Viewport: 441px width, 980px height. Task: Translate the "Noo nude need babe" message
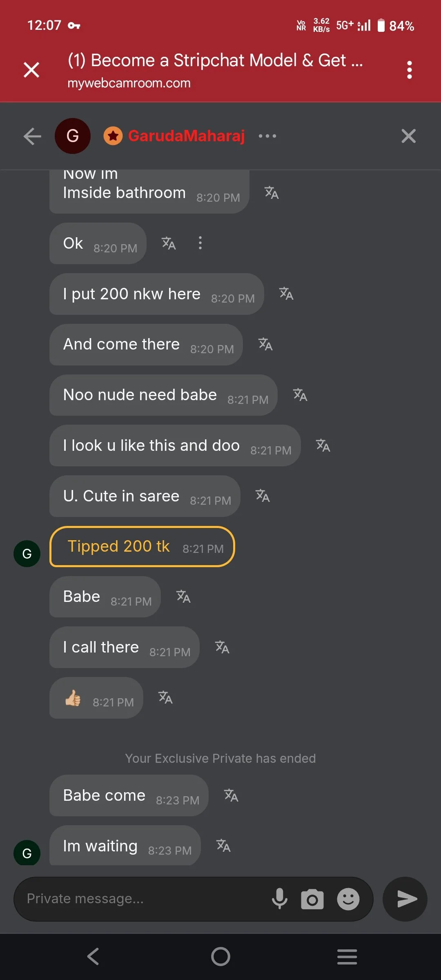coord(300,395)
